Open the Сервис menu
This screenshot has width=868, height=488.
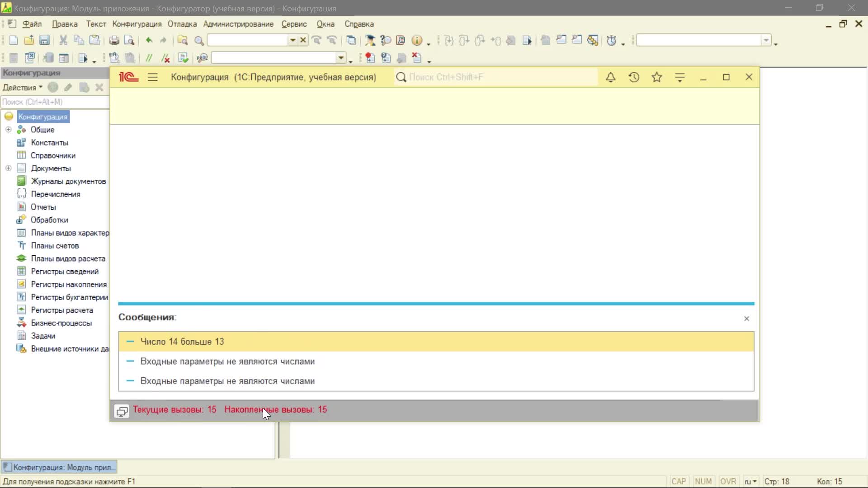point(294,24)
